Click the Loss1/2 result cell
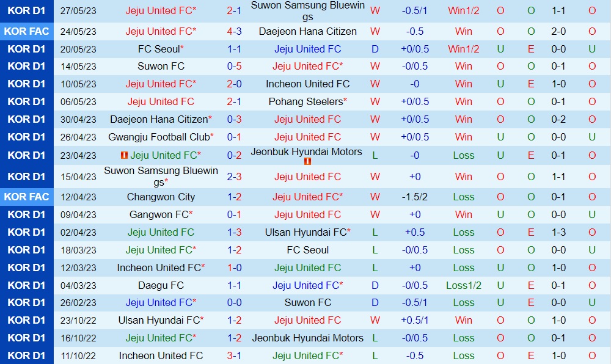 pyautogui.click(x=464, y=285)
